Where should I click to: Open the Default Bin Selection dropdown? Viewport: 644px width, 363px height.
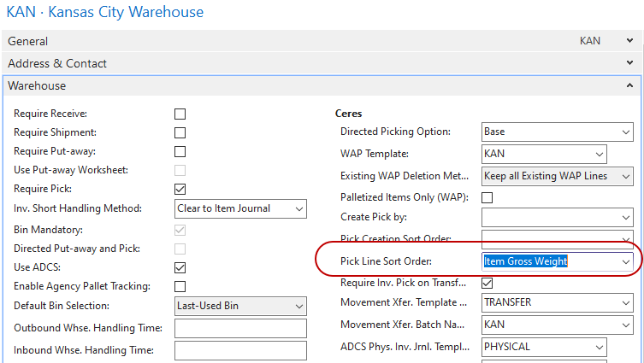298,306
